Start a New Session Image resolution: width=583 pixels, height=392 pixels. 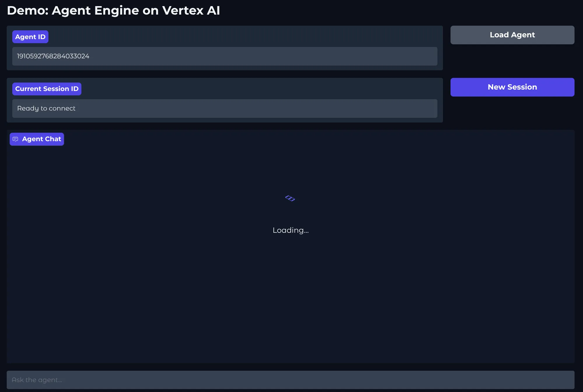tap(512, 87)
